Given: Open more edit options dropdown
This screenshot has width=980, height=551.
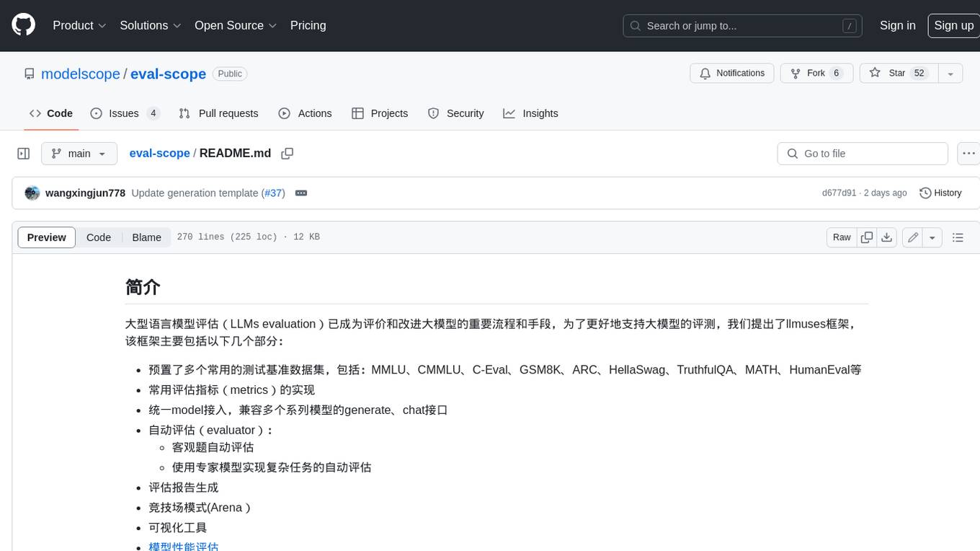Looking at the screenshot, I should click(x=932, y=237).
